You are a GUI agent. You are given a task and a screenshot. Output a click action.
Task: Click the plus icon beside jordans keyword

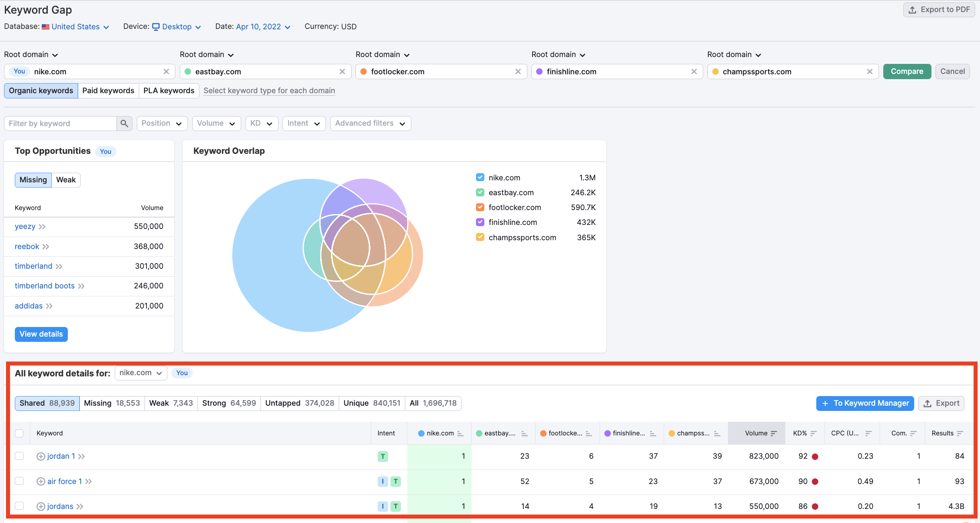41,506
